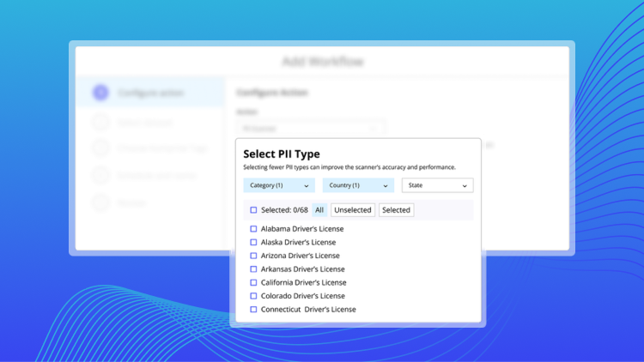Expand the Country (1) filter dropdown
Image resolution: width=644 pixels, height=362 pixels.
[x=358, y=185]
